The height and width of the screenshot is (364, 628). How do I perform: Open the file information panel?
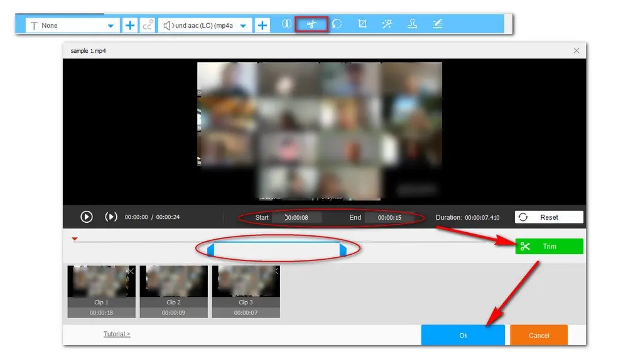coord(286,24)
